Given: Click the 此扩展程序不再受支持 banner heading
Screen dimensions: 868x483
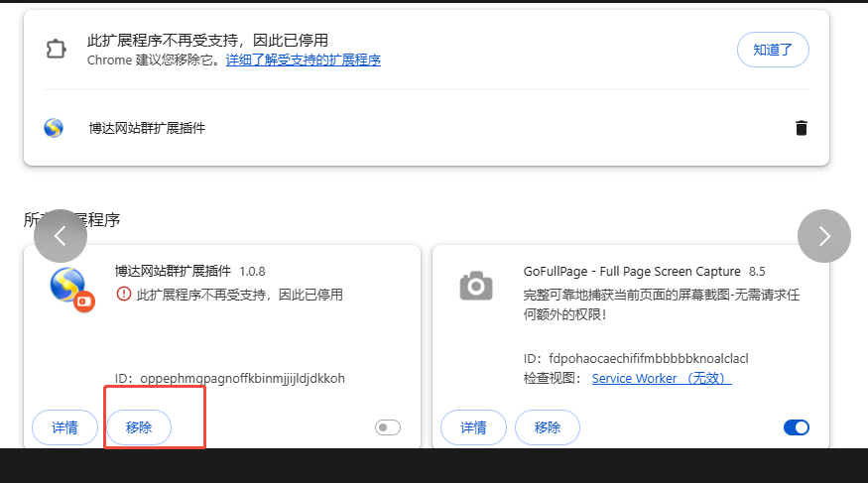Looking at the screenshot, I should pyautogui.click(x=207, y=40).
